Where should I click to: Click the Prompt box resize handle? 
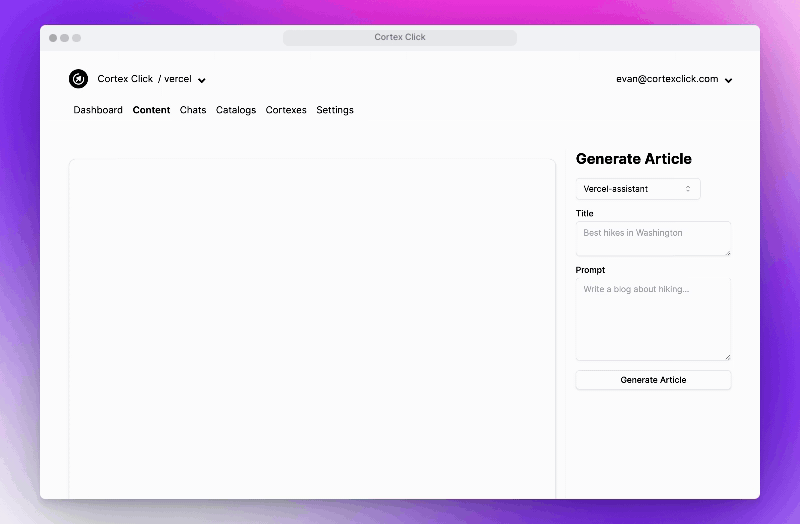728,357
